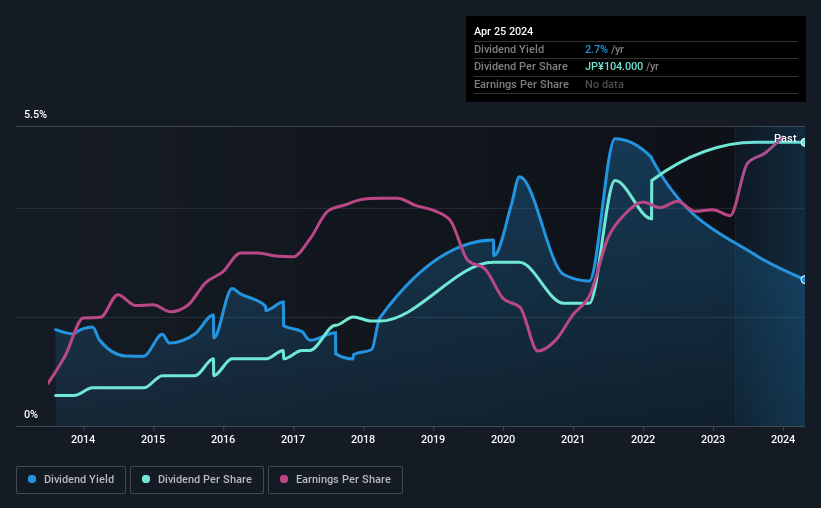Click the 2020 x-axis label
The image size is (821, 508).
[x=503, y=439]
